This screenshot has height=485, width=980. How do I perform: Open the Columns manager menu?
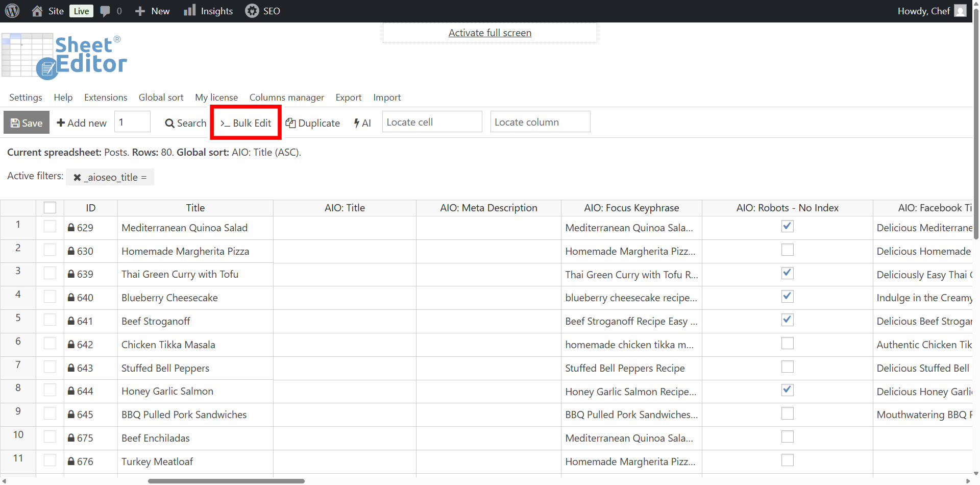(286, 98)
